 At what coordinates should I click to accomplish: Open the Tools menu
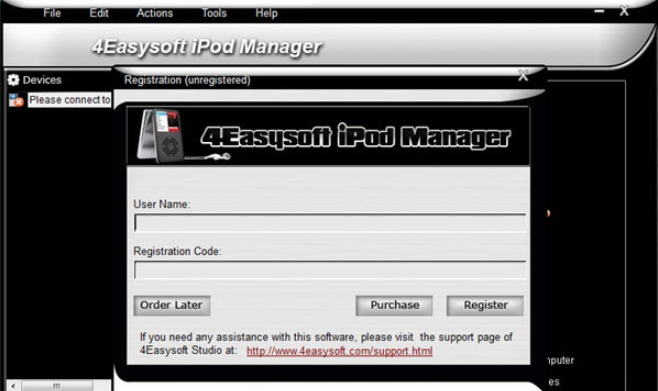point(214,13)
